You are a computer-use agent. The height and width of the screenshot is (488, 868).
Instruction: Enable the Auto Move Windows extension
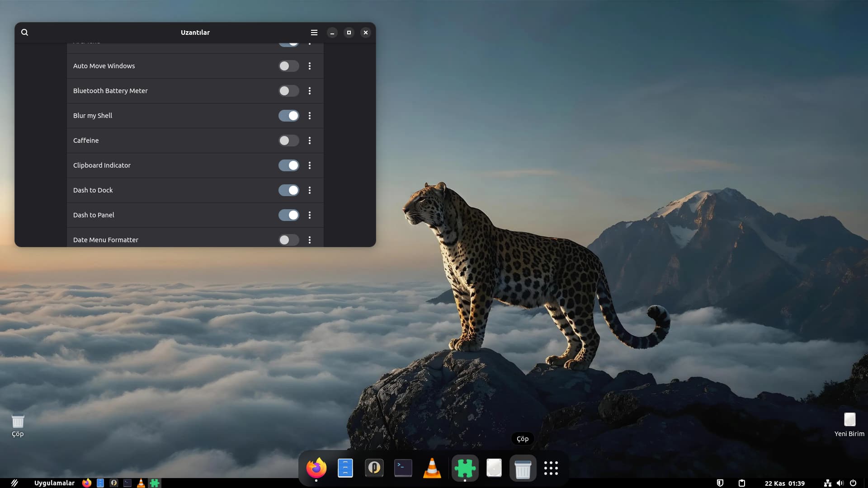pyautogui.click(x=288, y=66)
